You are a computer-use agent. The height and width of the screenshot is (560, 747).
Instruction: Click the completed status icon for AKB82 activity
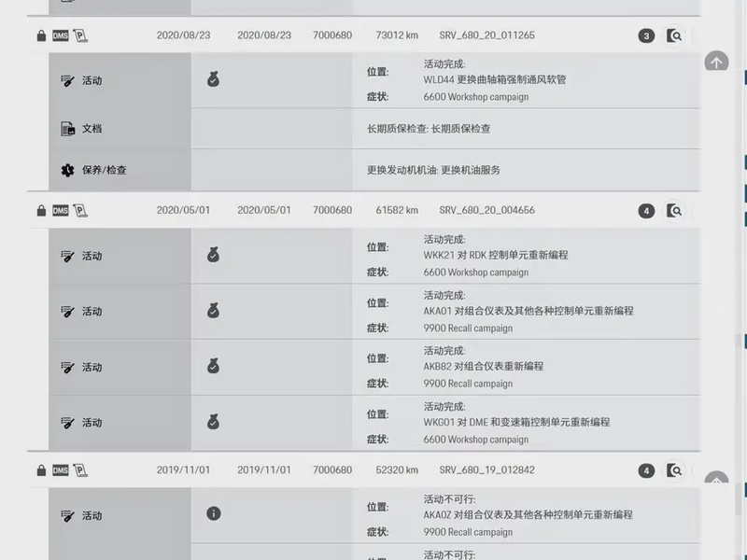pos(213,367)
